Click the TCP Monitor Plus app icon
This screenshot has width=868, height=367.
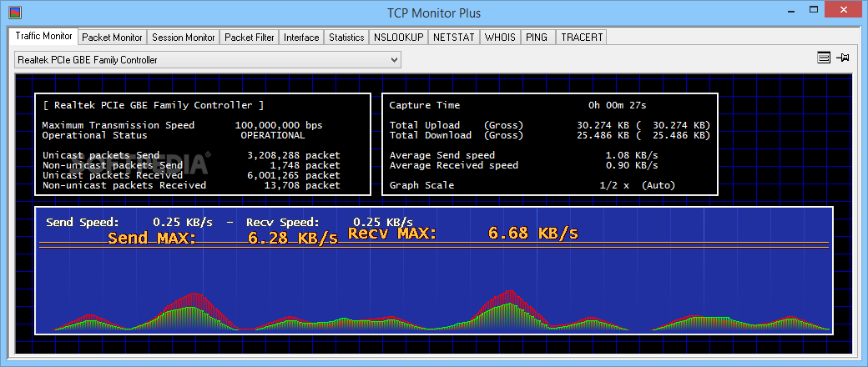[x=15, y=13]
